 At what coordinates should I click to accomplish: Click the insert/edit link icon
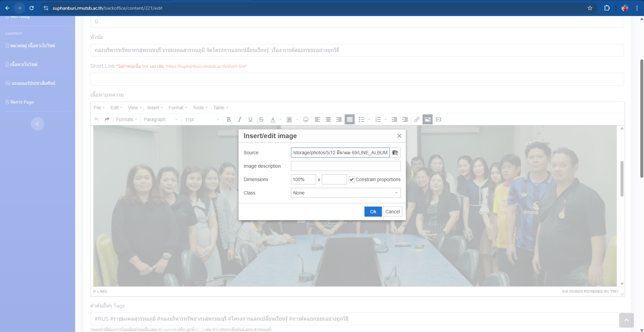click(417, 119)
